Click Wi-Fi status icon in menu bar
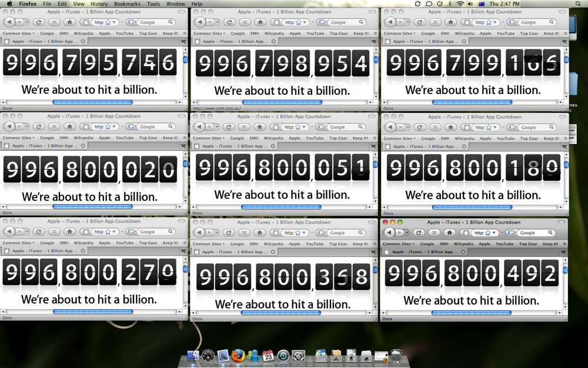Viewport: 588px width, 368px height. 460,4
